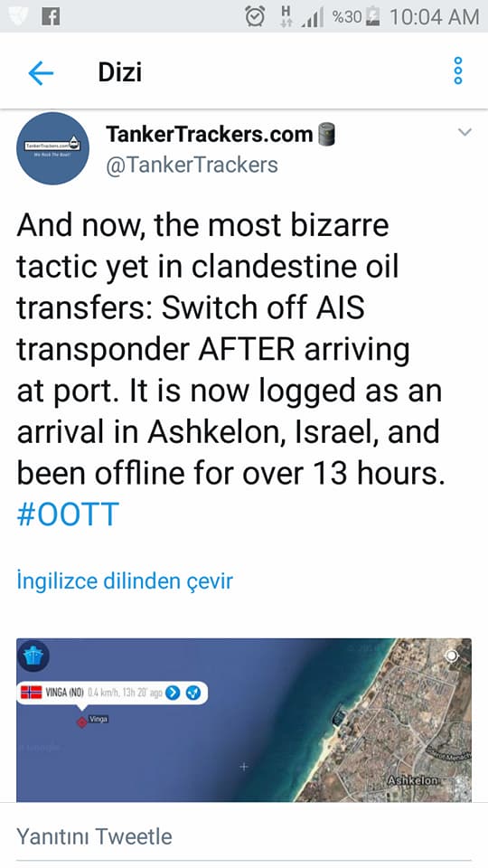Tap the Yanıtını Tweetle reply field
The height and width of the screenshot is (868, 488).
pyautogui.click(x=243, y=835)
